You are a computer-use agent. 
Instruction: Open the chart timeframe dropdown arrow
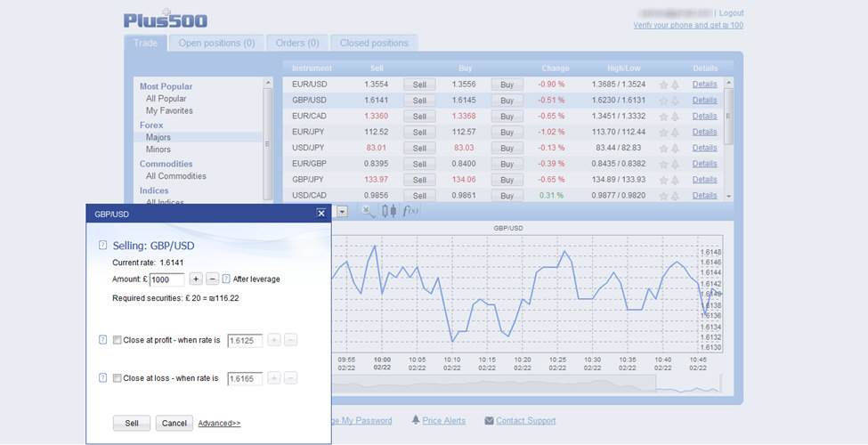tap(342, 212)
